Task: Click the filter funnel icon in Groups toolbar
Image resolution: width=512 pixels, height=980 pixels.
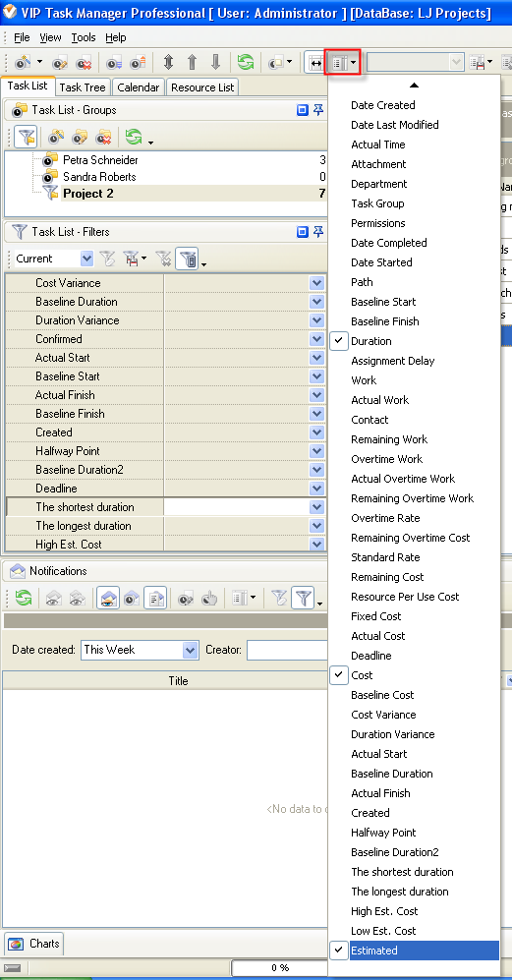Action: coord(25,137)
